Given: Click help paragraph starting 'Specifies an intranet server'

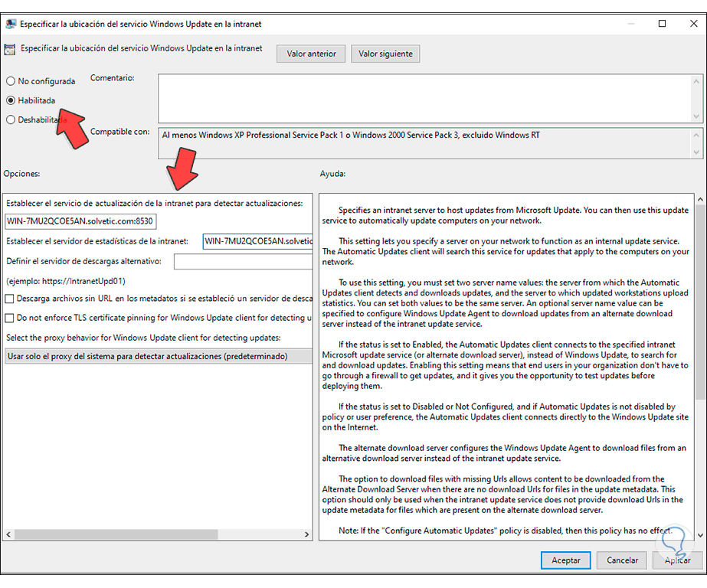Looking at the screenshot, I should coord(506,215).
